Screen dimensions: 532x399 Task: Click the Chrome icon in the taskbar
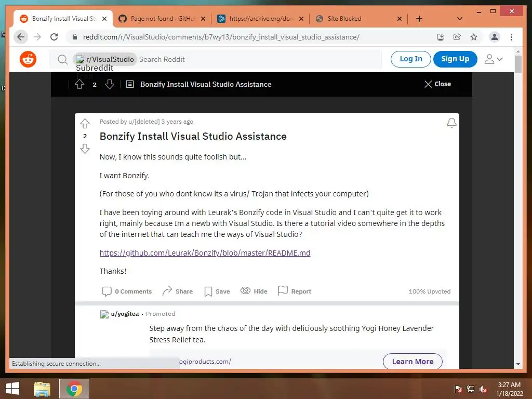(74, 389)
